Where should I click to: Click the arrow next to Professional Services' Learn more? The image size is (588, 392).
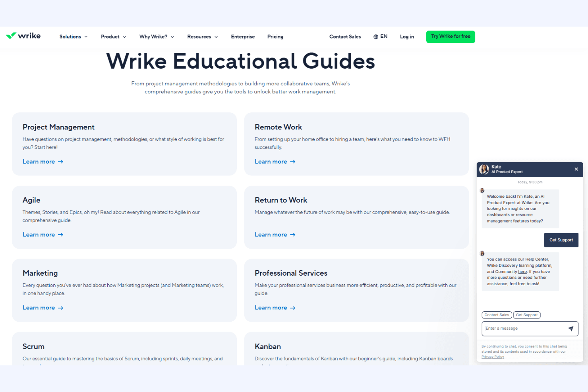(x=293, y=308)
